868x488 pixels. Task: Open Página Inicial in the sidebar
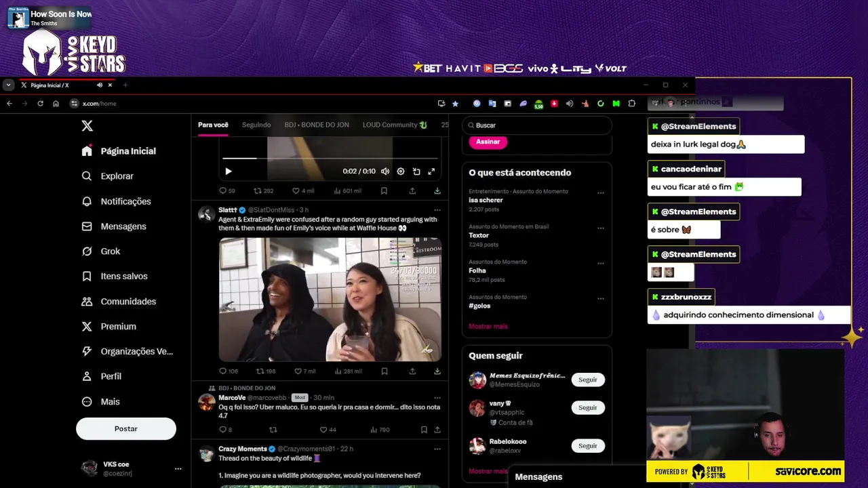click(119, 151)
